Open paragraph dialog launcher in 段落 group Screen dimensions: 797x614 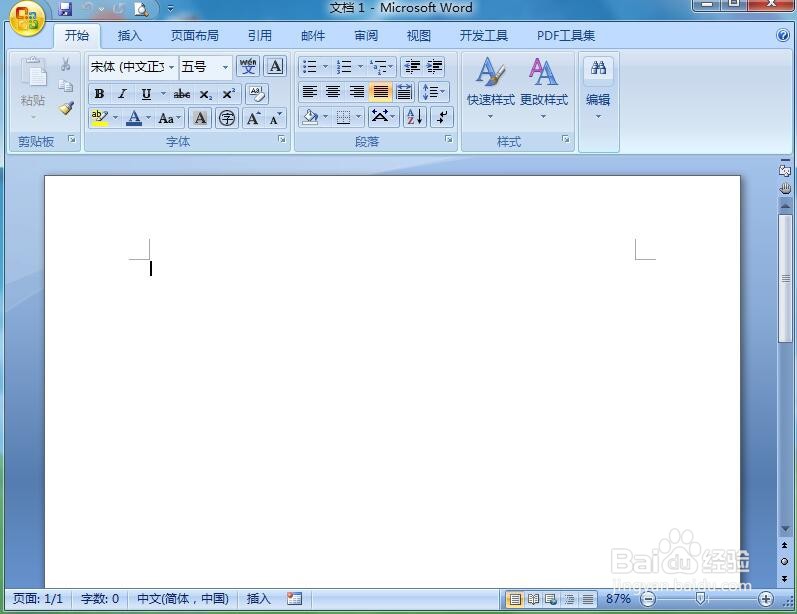(448, 139)
